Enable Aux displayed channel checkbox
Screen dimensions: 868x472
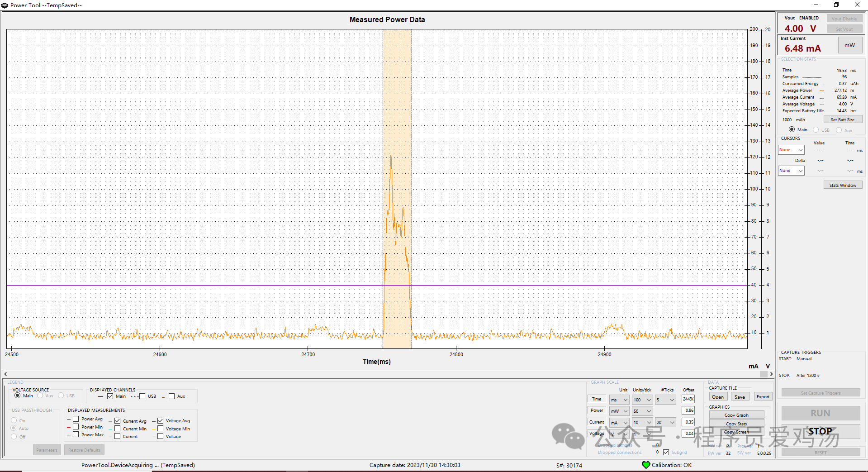172,396
